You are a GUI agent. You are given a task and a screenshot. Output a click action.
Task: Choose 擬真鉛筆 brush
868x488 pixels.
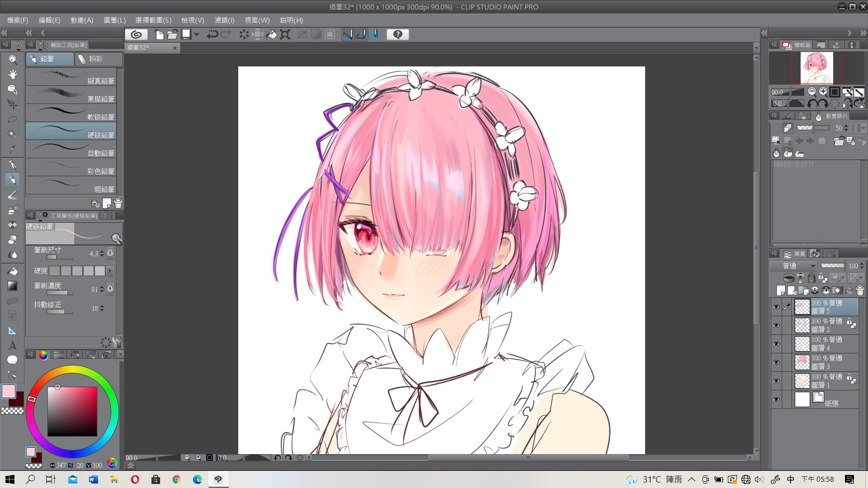point(71,77)
